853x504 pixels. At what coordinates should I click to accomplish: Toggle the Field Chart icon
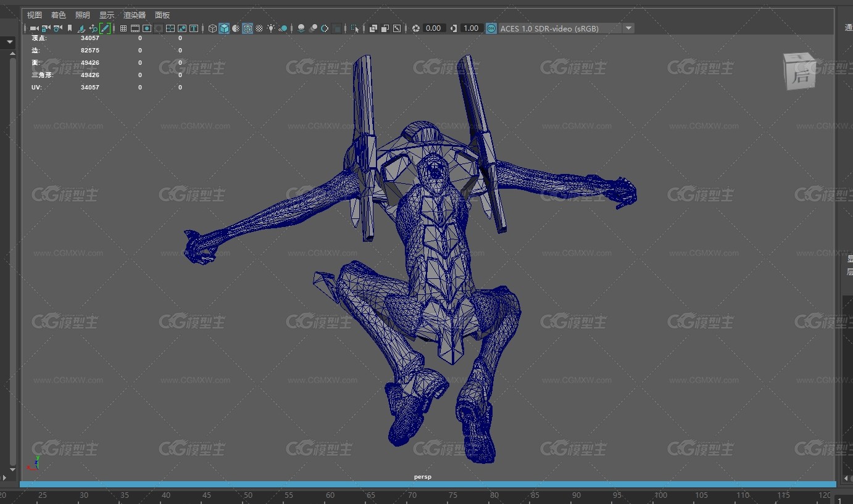coord(170,28)
